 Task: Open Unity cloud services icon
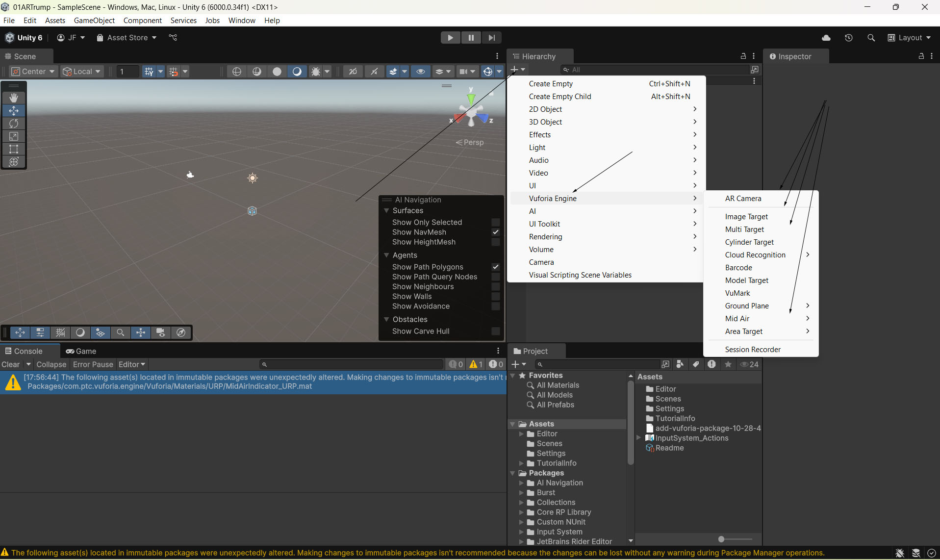click(826, 38)
